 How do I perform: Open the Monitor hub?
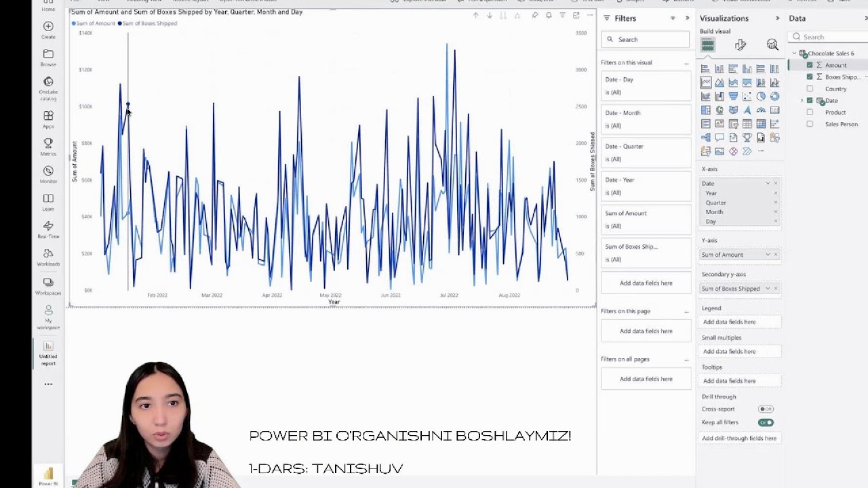click(x=48, y=175)
